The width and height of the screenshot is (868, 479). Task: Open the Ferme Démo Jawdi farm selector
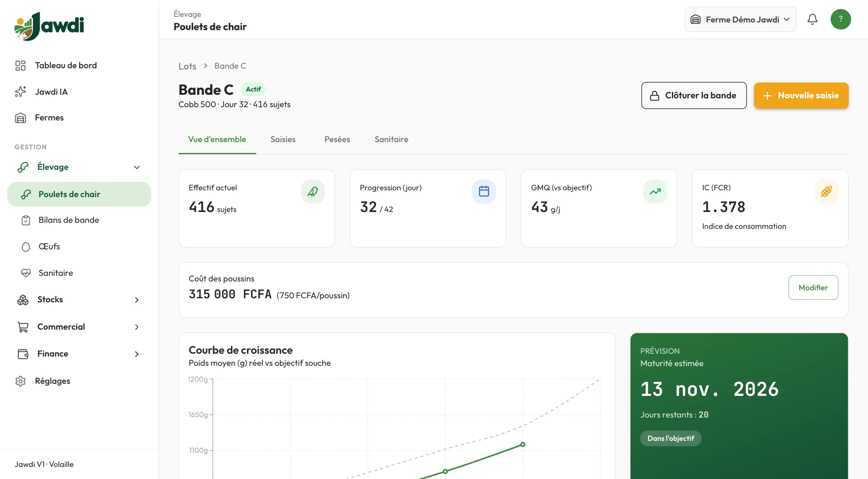(741, 19)
